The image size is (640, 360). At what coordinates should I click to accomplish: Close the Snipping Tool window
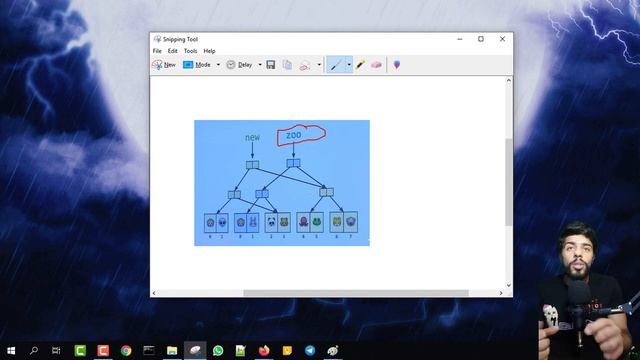502,39
